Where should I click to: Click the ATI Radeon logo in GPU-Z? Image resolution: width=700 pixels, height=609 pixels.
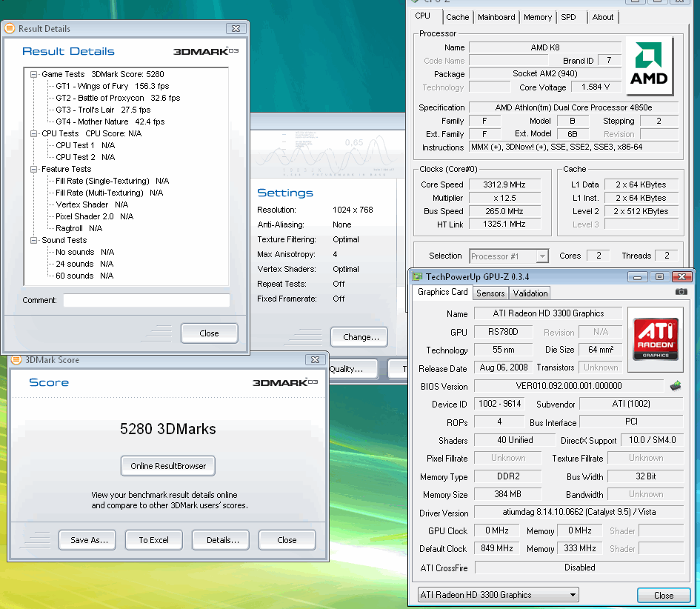[656, 339]
